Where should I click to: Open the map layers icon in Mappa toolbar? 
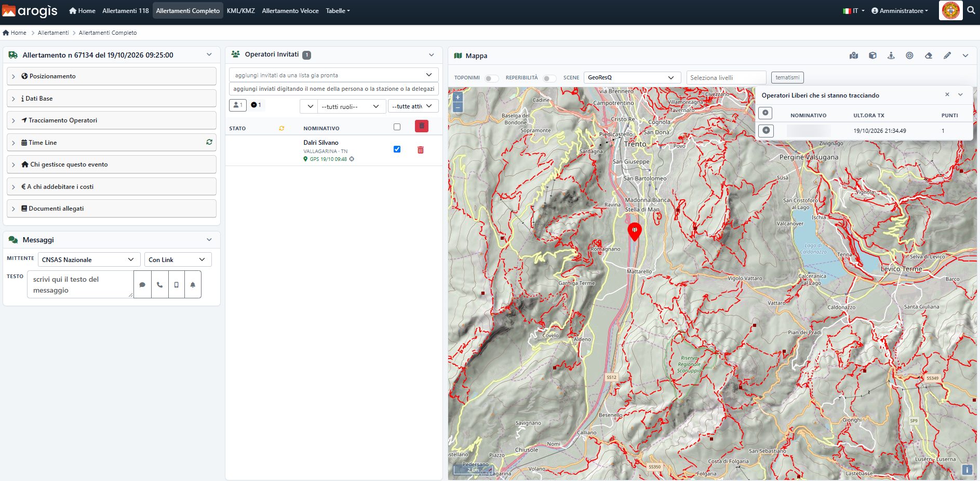854,56
